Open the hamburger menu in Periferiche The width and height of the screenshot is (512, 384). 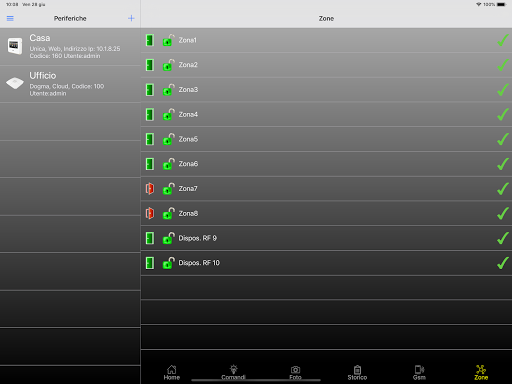(x=10, y=18)
